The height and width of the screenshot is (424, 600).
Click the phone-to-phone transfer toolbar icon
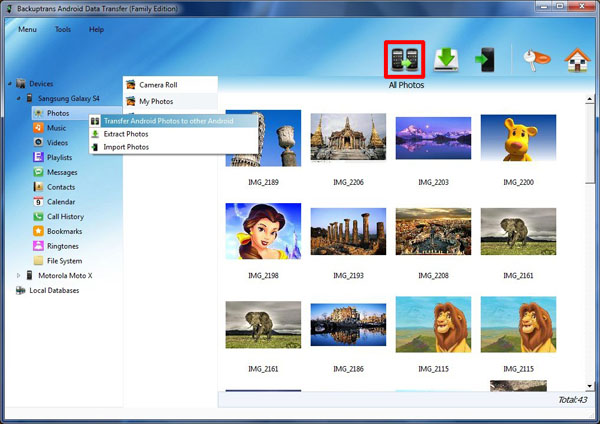tap(407, 59)
